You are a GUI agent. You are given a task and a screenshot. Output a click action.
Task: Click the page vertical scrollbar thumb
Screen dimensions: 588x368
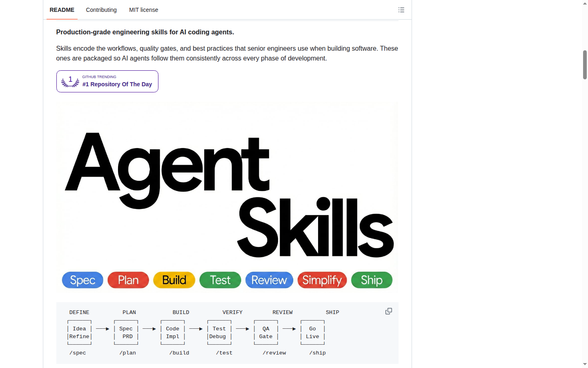[585, 65]
